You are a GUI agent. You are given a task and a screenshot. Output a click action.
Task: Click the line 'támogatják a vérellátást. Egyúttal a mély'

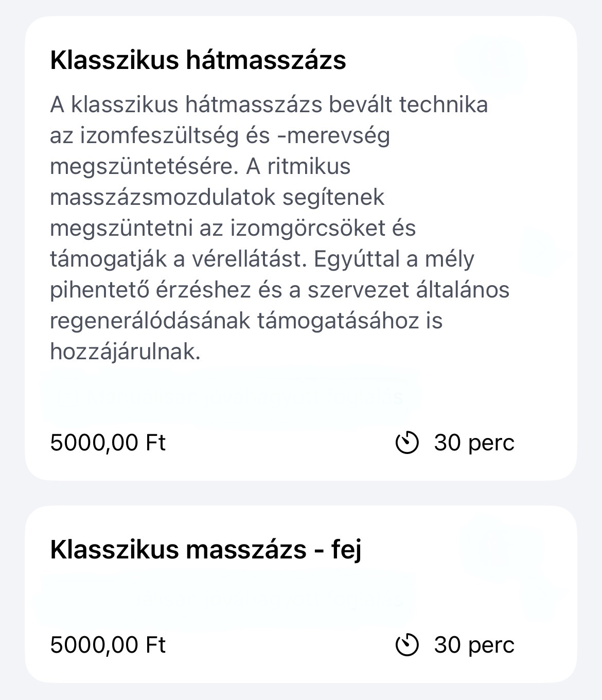262,259
